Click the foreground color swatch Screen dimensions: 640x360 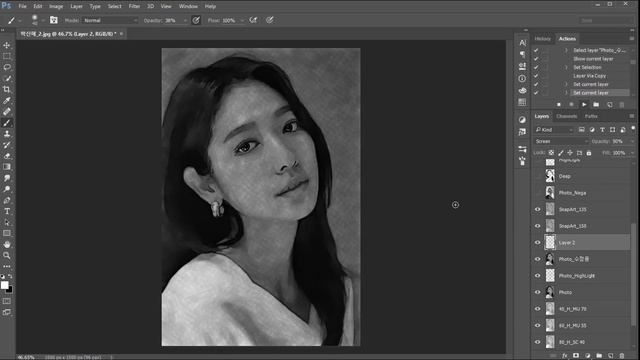(4, 285)
